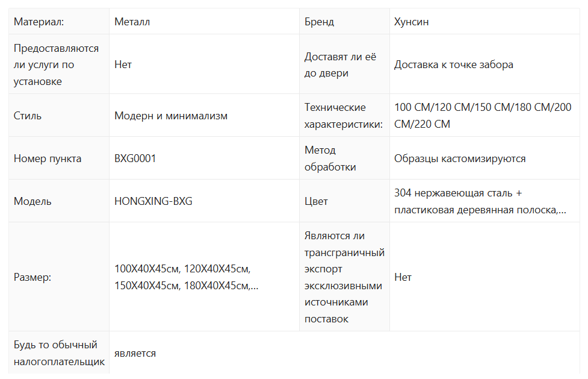Select the 'Хунсин' brand value
Image resolution: width=588 pixels, height=379 pixels.
411,22
